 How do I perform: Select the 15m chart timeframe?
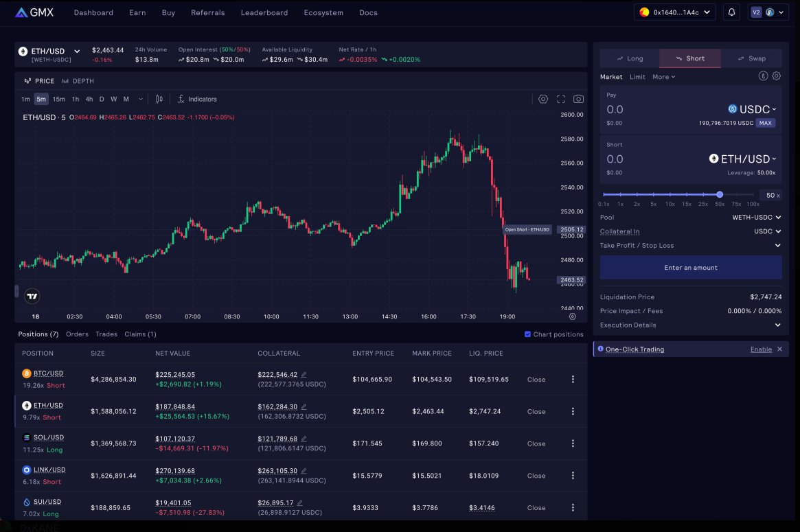[58, 99]
